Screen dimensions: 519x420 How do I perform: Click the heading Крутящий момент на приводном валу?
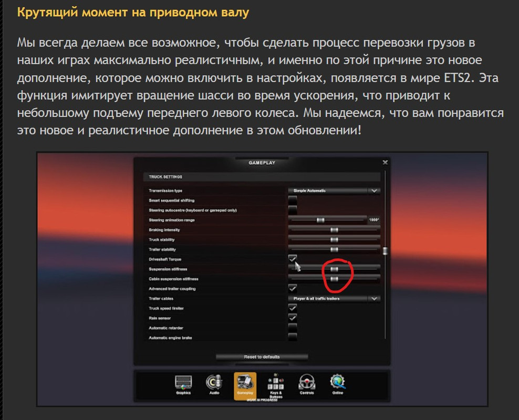[x=133, y=12]
